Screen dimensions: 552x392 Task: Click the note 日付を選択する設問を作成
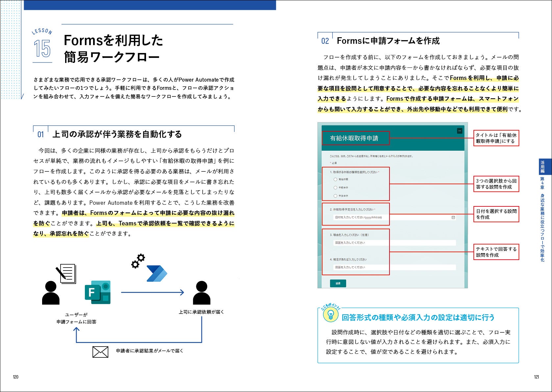[x=496, y=214]
